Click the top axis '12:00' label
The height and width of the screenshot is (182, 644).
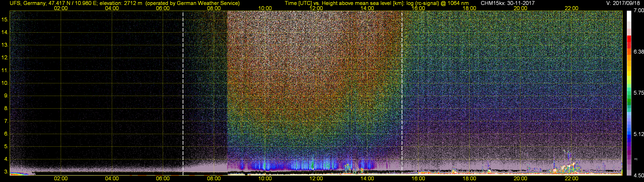click(x=316, y=8)
